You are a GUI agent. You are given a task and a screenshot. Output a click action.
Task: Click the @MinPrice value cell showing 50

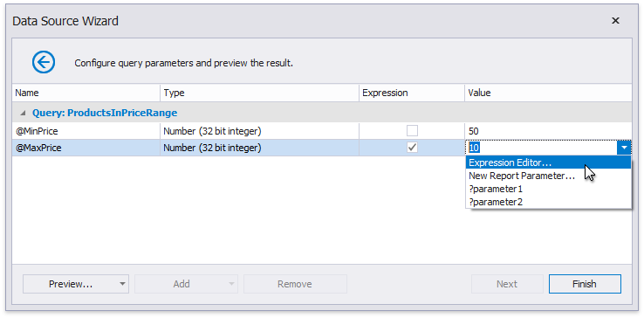(x=548, y=131)
